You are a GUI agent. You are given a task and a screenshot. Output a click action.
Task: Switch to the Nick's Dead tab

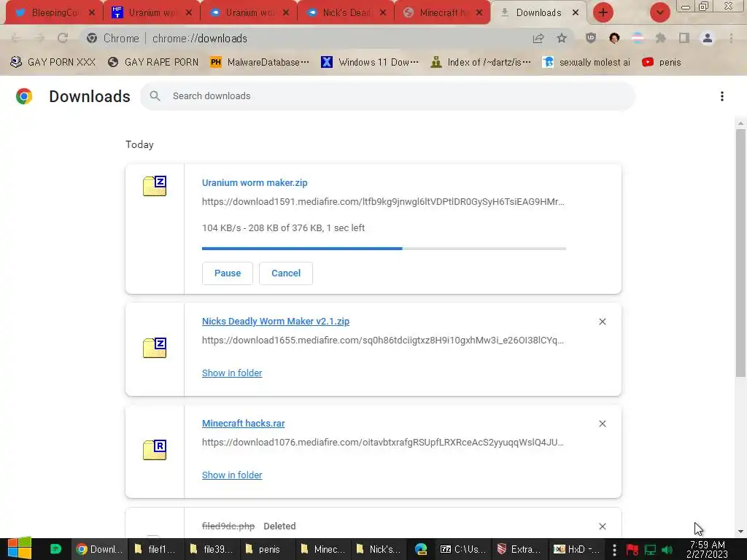[x=347, y=13]
